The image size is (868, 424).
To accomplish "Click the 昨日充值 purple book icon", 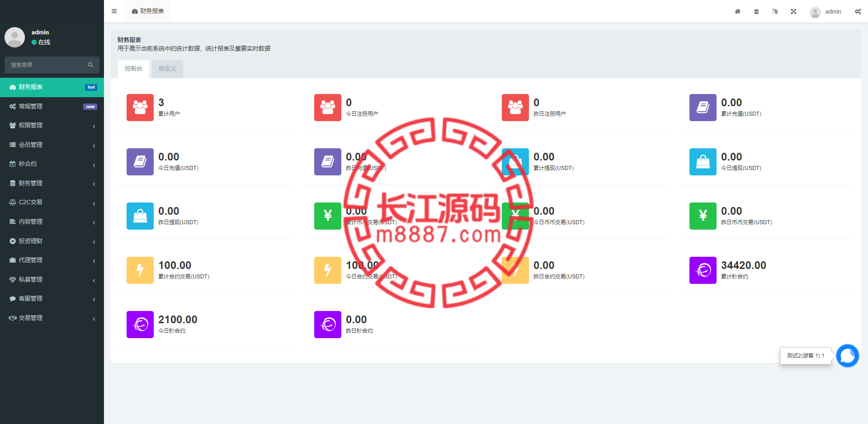I will 328,162.
